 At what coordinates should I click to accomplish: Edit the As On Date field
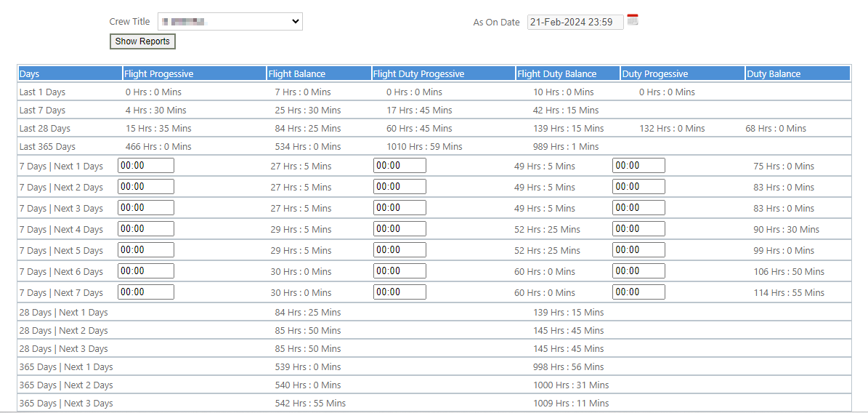pos(575,22)
